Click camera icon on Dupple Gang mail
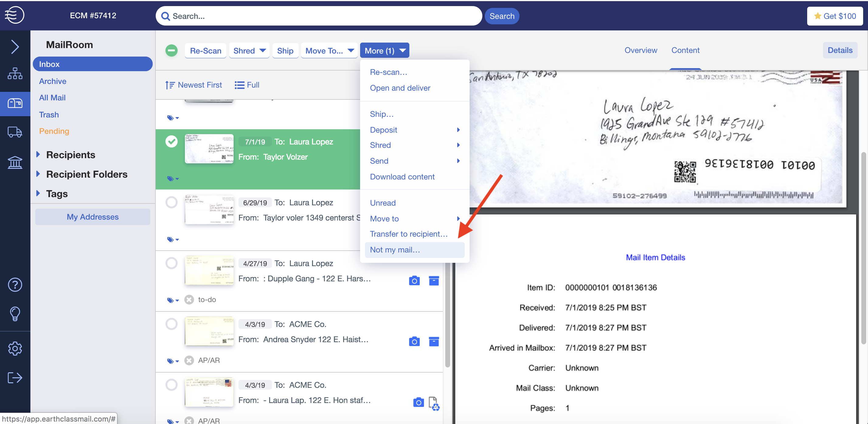 (x=414, y=280)
